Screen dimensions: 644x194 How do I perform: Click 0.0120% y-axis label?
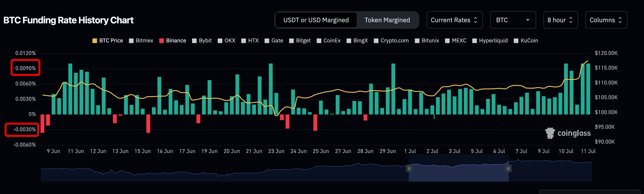pyautogui.click(x=25, y=53)
